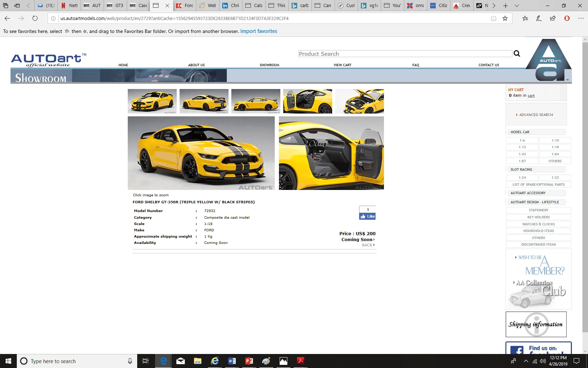
Task: Open File Explorer from taskbar
Action: [x=198, y=361]
